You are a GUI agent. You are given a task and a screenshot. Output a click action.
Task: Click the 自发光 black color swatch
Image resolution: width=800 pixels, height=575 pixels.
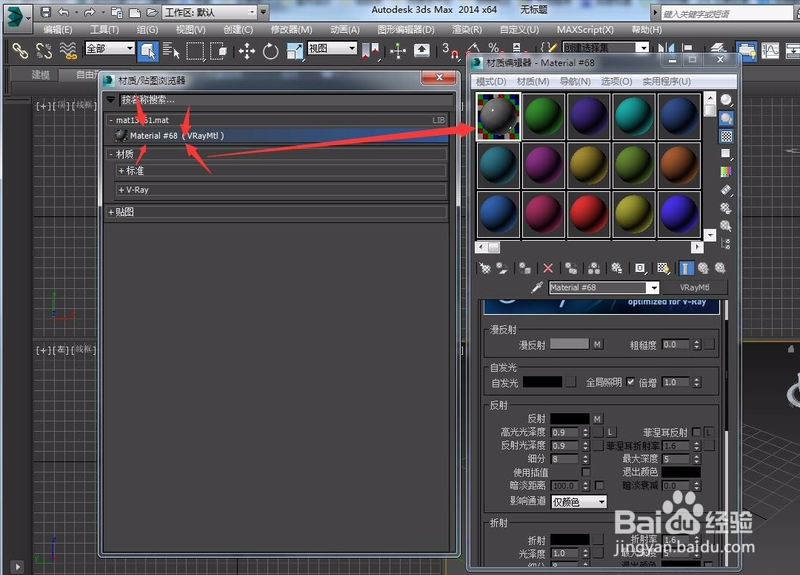(x=542, y=382)
